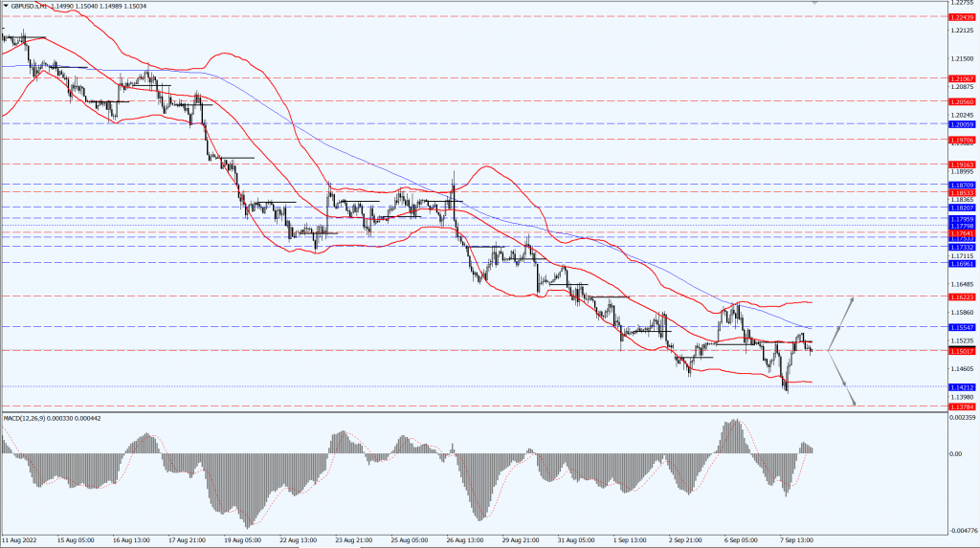Select the red 1.21067 level label
Image resolution: width=980 pixels, height=548 pixels.
[962, 78]
